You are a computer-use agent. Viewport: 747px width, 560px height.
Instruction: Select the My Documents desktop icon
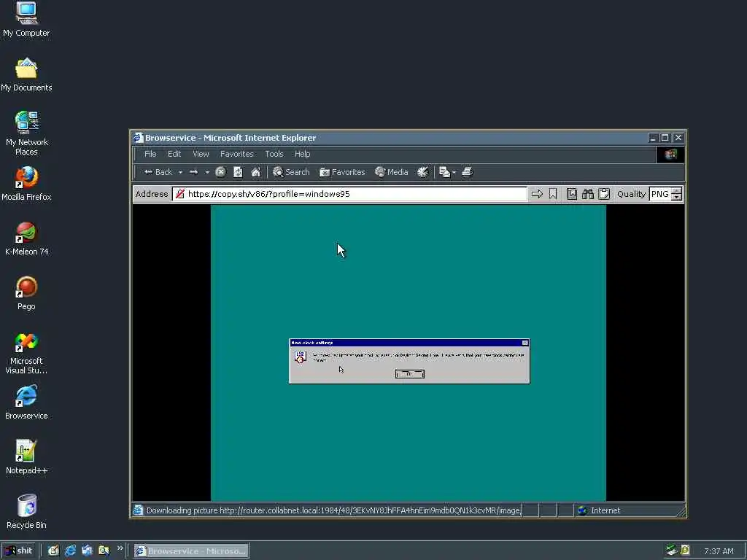point(26,75)
